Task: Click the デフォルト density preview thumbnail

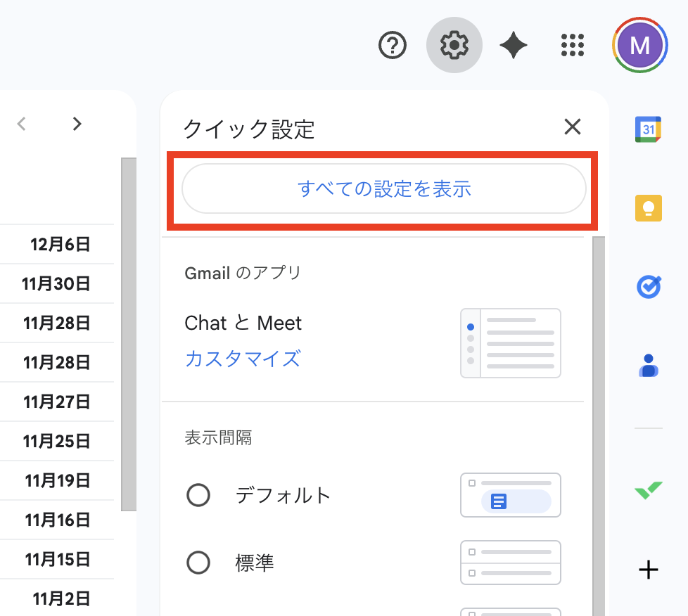Action: [510, 495]
